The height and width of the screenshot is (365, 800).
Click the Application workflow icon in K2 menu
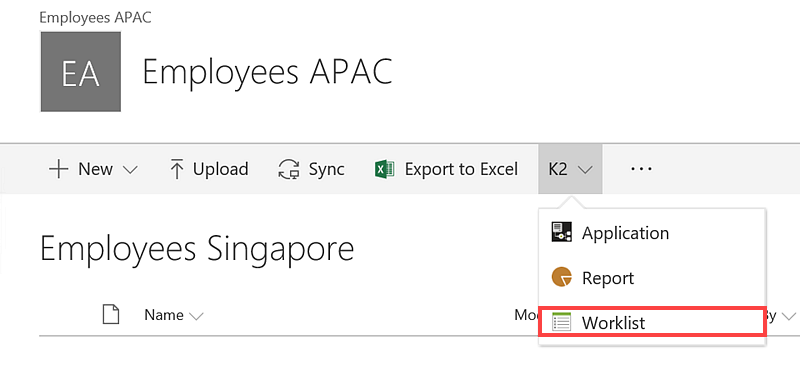pyautogui.click(x=561, y=232)
